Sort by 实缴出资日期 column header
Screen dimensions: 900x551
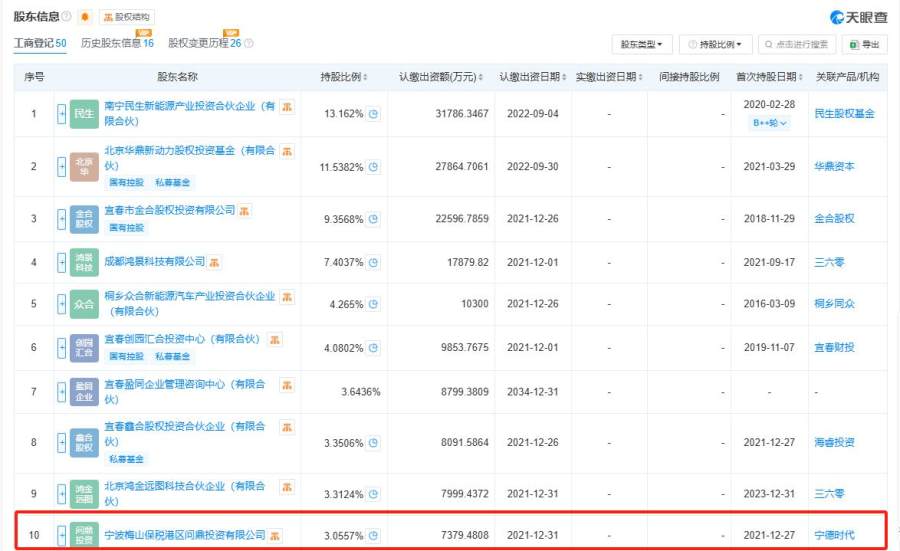(x=609, y=77)
